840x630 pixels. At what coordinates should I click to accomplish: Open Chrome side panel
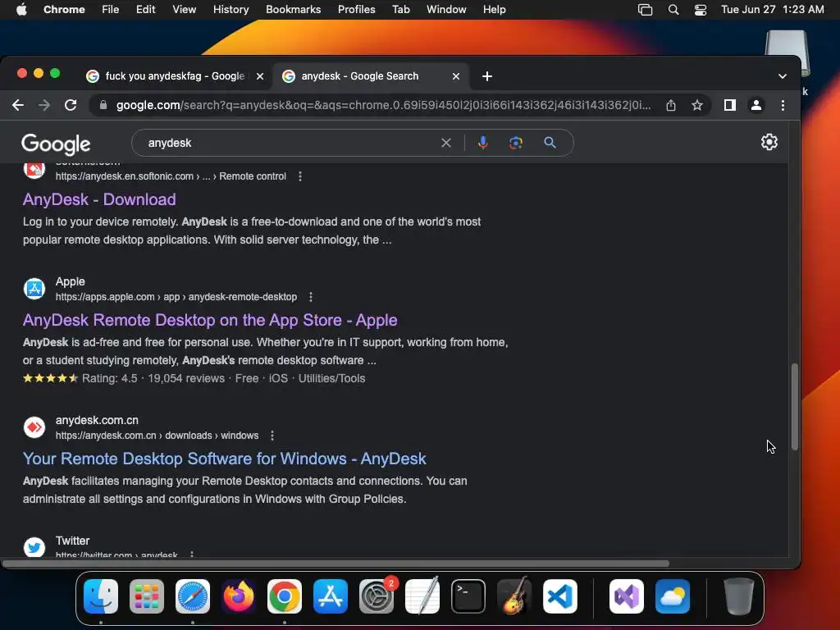729,105
